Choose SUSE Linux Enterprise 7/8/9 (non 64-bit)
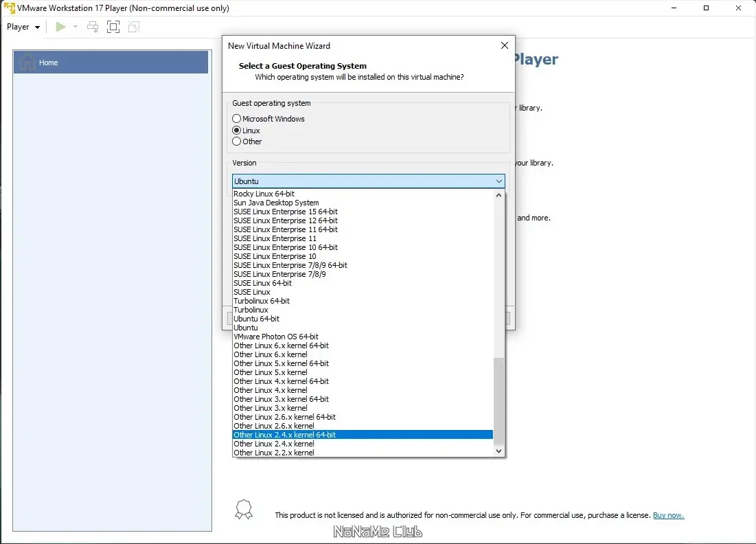Image resolution: width=756 pixels, height=544 pixels. 363,274
